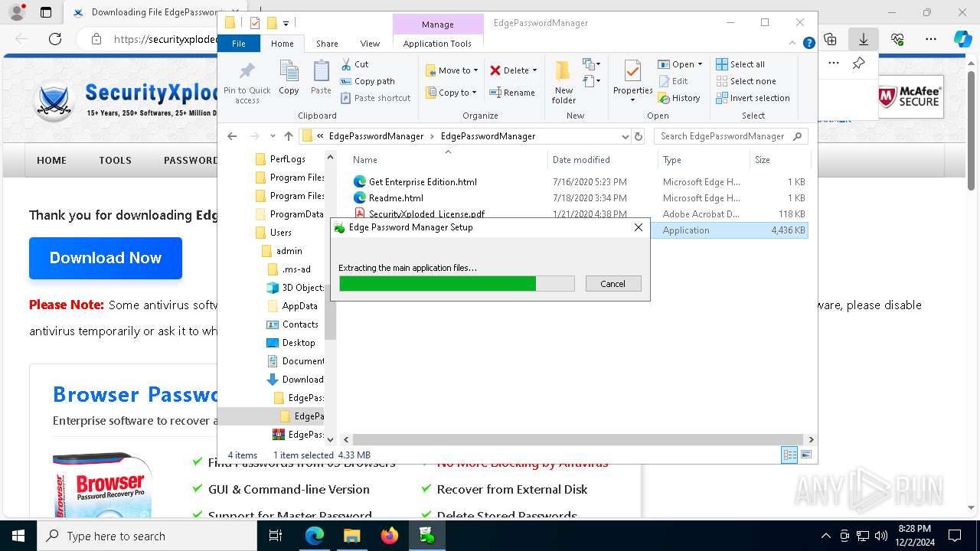Collapse the Explorer ribbon chevron
980x551 pixels.
(x=794, y=44)
